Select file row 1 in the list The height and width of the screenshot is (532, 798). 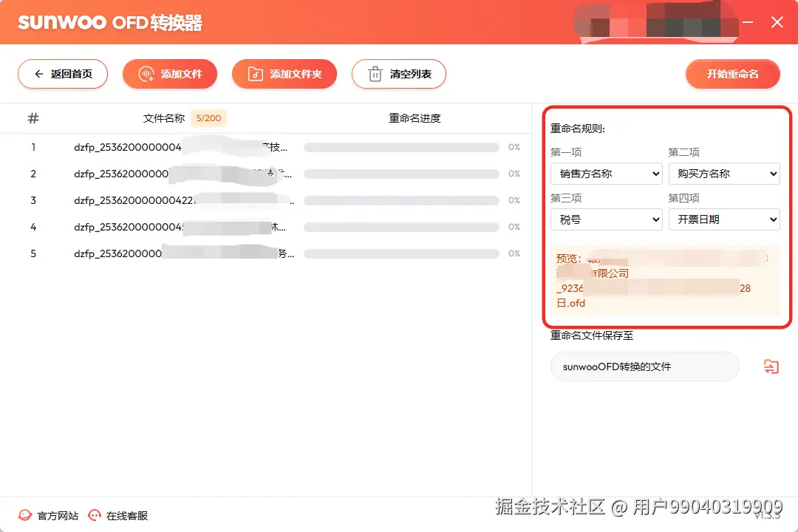[x=266, y=147]
